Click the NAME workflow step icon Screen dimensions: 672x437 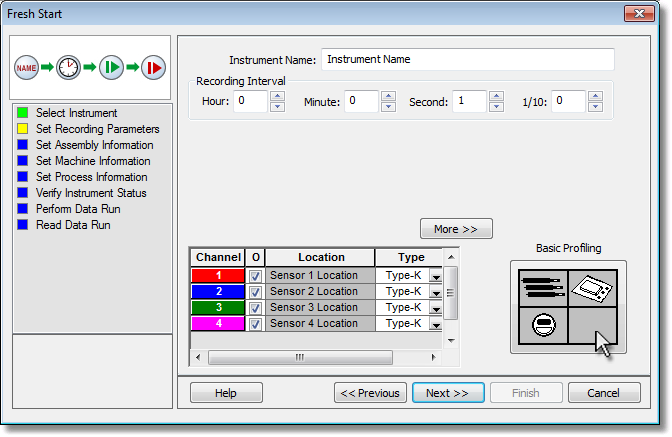(26, 68)
